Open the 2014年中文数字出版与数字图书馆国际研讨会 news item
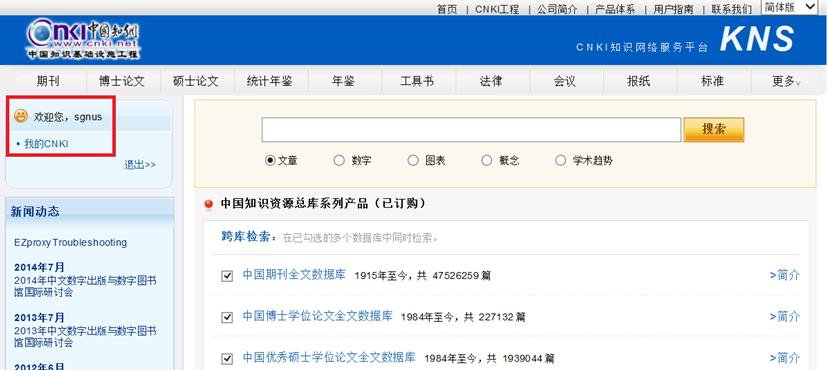The width and height of the screenshot is (828, 371). point(85,286)
